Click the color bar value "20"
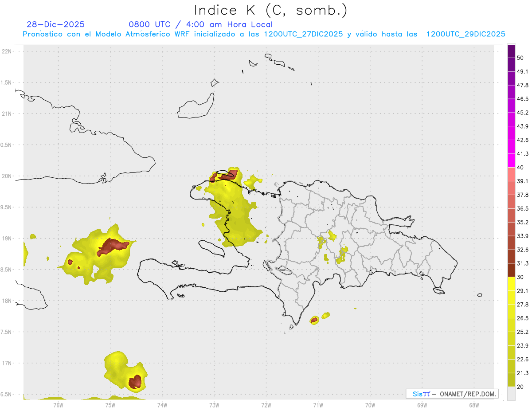Screen dimensions: 532x411 pyautogui.click(x=521, y=387)
